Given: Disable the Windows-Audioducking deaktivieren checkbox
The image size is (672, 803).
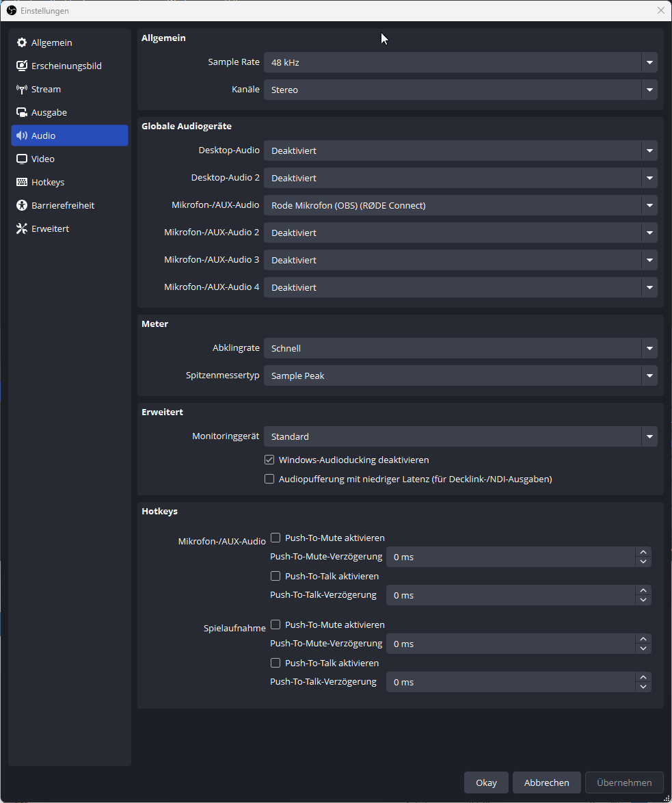Looking at the screenshot, I should 269,460.
